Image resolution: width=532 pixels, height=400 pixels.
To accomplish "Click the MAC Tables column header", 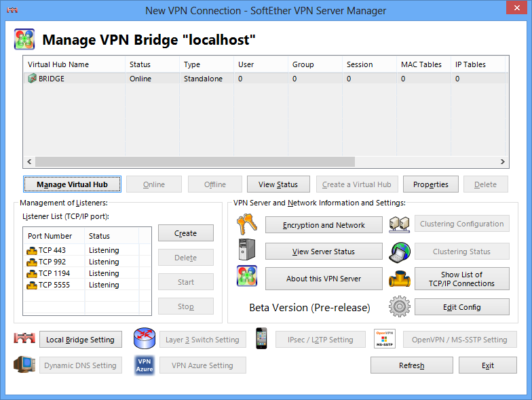I will [423, 64].
